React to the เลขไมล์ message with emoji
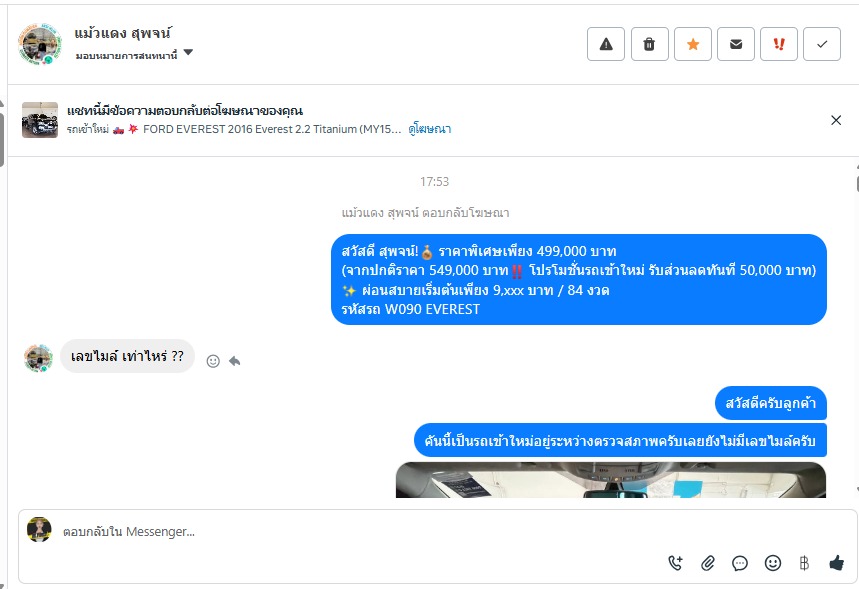Image resolution: width=859 pixels, height=589 pixels. click(x=213, y=361)
